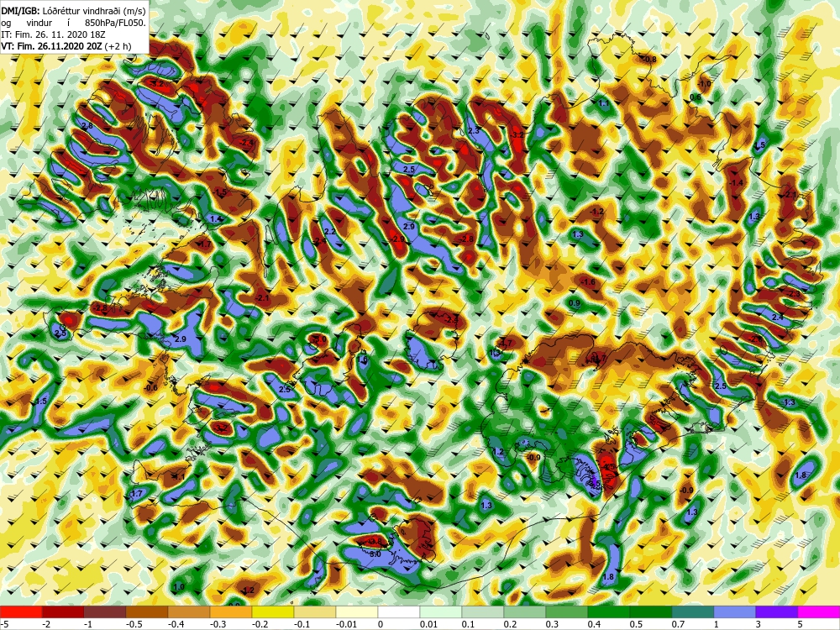Choose the legend swatch above the -0.4 label
Viewport: 840px width, 630px height.
pyautogui.click(x=189, y=612)
